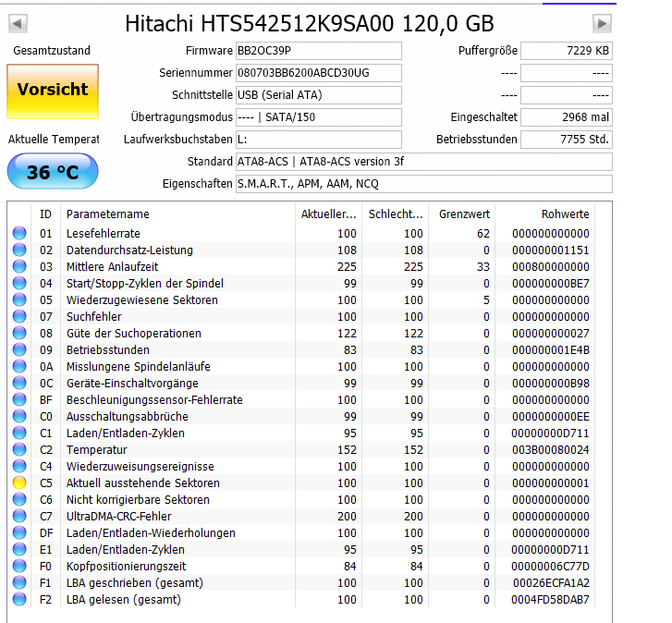Open the Vorsicht health status button
This screenshot has height=623, width=672.
pyautogui.click(x=53, y=92)
